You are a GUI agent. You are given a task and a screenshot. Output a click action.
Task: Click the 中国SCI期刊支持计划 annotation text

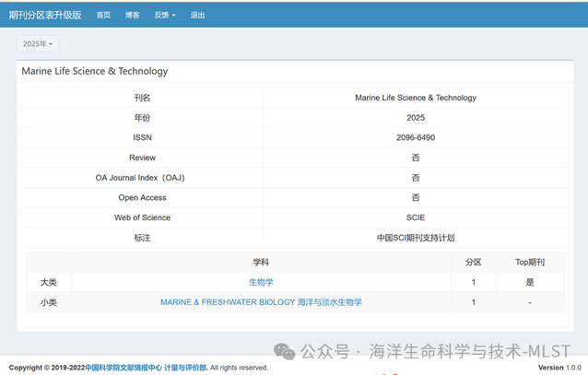click(x=415, y=238)
